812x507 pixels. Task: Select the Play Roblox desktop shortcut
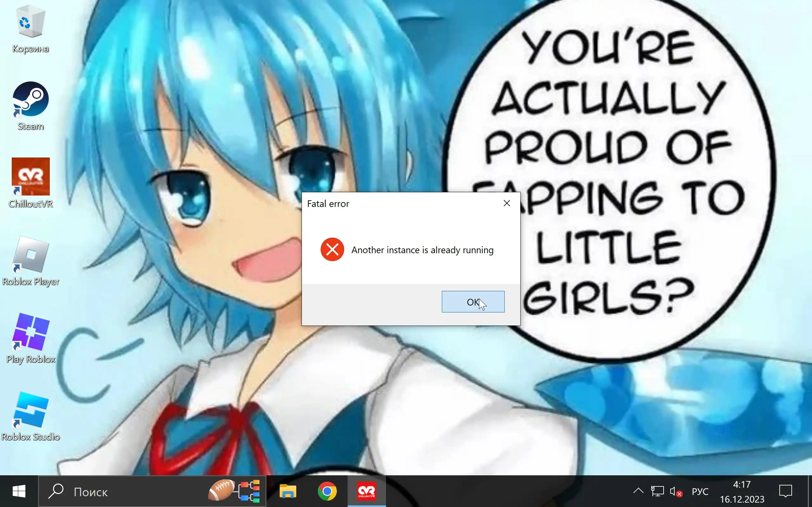(30, 339)
